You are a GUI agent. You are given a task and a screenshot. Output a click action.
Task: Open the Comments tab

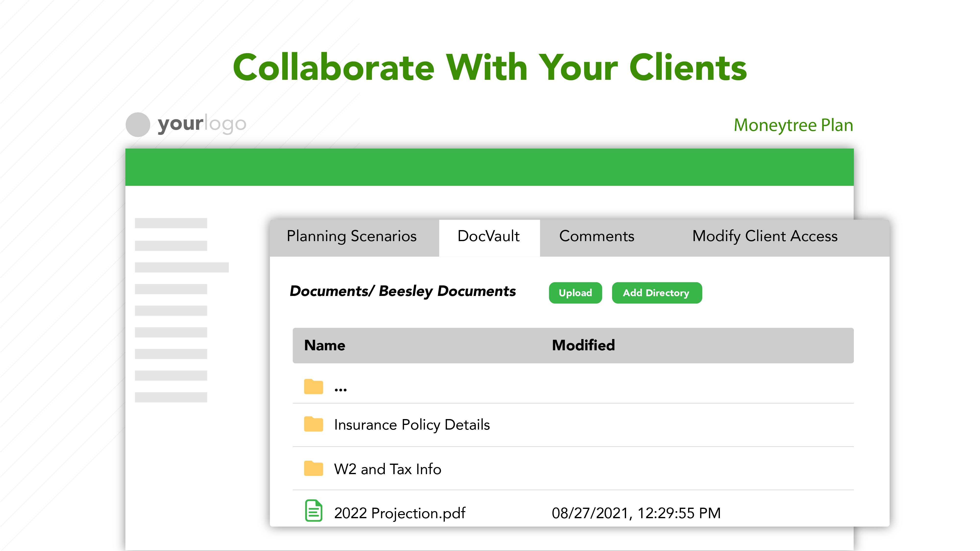tap(596, 236)
